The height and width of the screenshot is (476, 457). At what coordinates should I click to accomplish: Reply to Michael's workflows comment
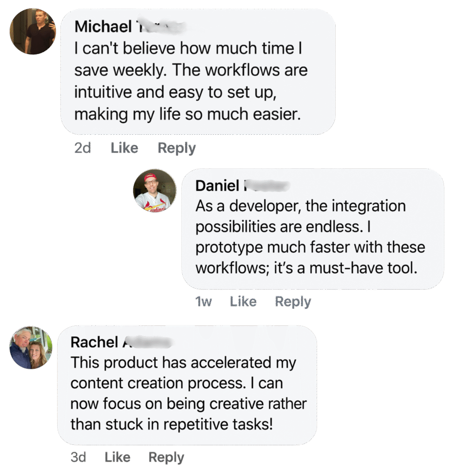(x=177, y=148)
